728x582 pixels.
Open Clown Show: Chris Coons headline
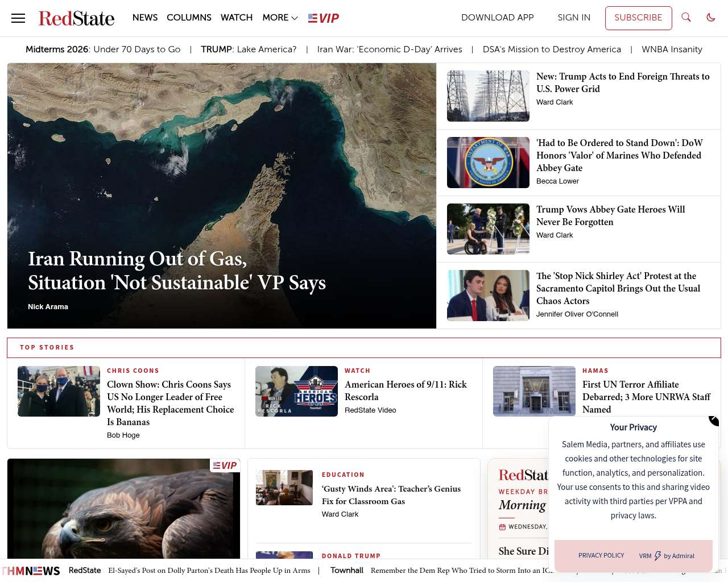171,403
